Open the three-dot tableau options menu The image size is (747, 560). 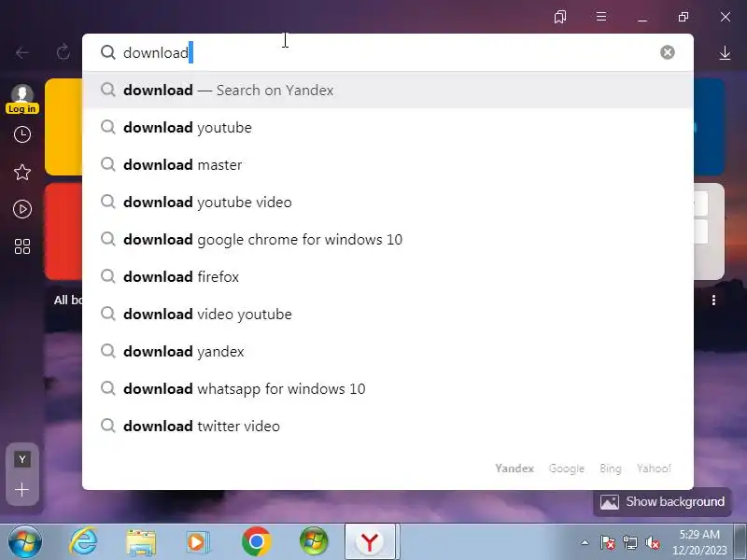713,300
